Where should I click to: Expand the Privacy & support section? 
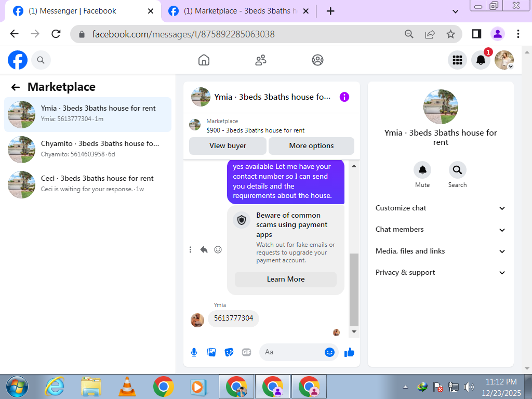pyautogui.click(x=441, y=273)
